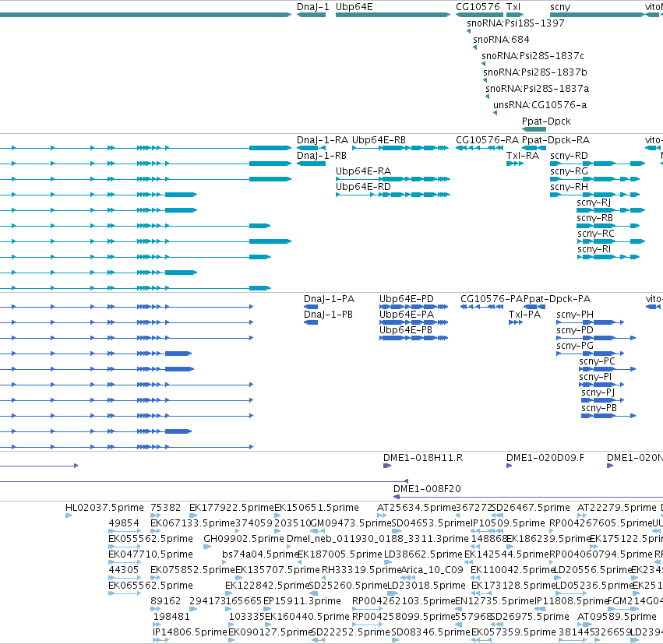Click the DnaJ-1 gene label
This screenshot has height=644, width=663.
313,7
